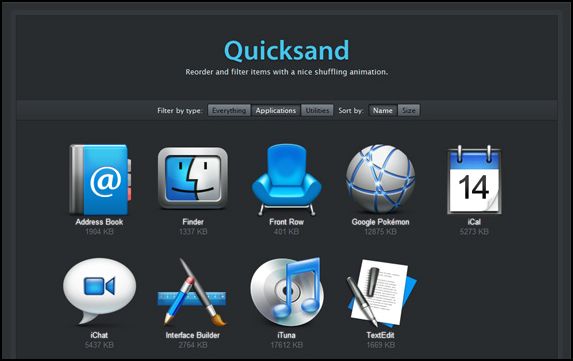This screenshot has width=573, height=361.
Task: Click the "Address Book" label
Action: pyautogui.click(x=99, y=222)
